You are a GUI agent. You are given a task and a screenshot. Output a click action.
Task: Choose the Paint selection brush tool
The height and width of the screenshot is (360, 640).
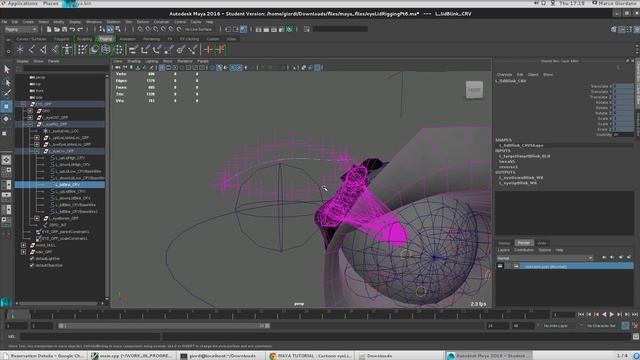coord(7,93)
